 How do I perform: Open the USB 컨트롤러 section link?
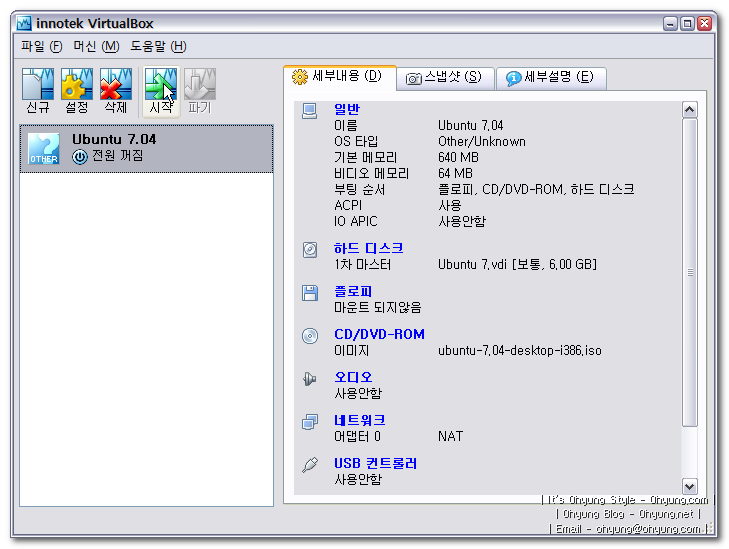(x=375, y=463)
